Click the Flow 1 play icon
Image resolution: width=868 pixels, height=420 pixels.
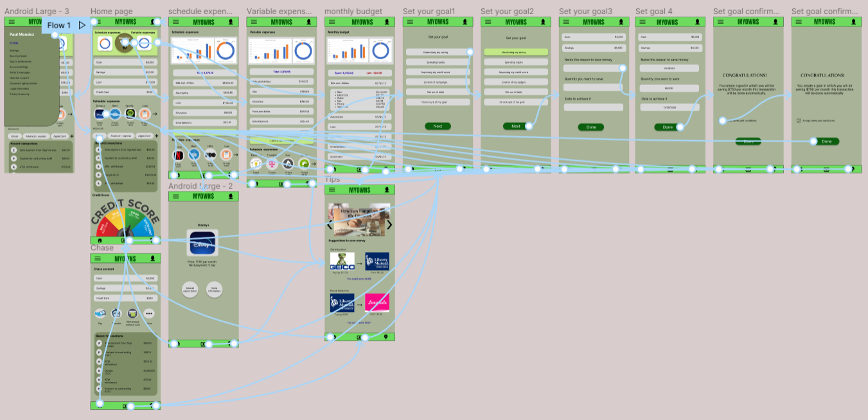coord(82,25)
